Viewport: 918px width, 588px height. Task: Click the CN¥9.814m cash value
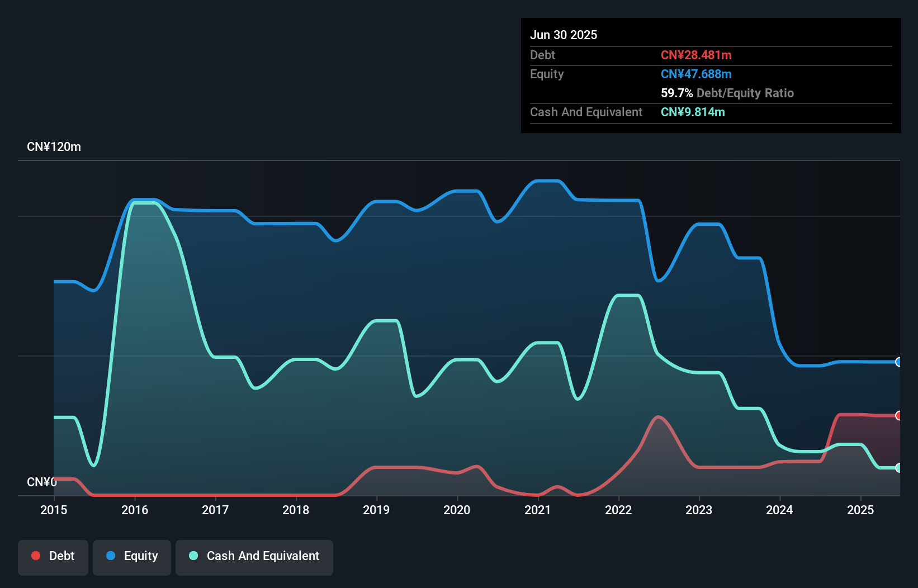693,112
